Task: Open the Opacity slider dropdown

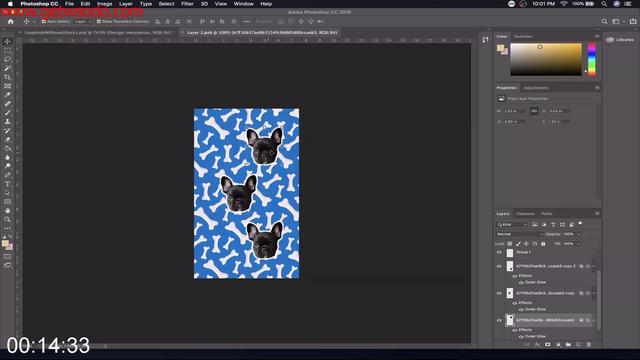Action: pyautogui.click(x=578, y=234)
